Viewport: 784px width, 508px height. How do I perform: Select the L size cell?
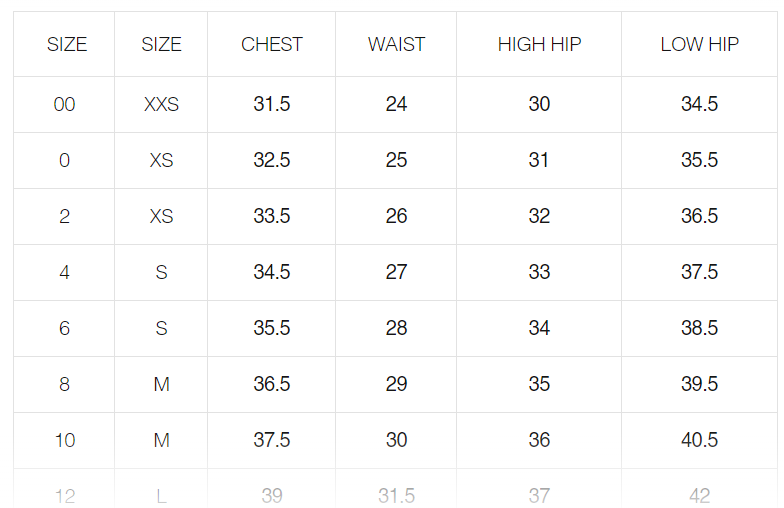tap(161, 496)
